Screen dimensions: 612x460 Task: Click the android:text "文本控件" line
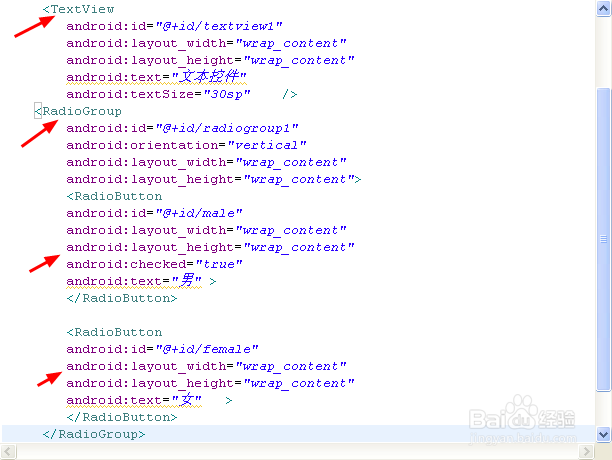(x=157, y=77)
